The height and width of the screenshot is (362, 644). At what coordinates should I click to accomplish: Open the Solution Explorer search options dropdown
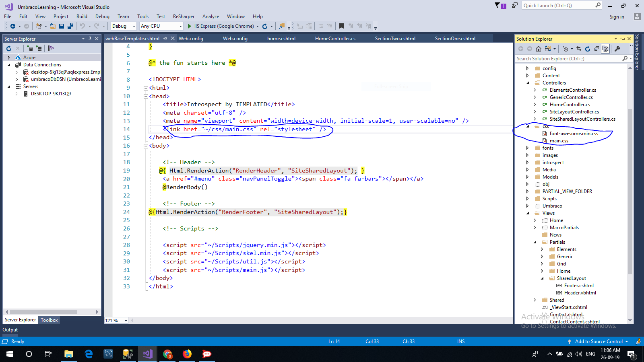(x=630, y=59)
